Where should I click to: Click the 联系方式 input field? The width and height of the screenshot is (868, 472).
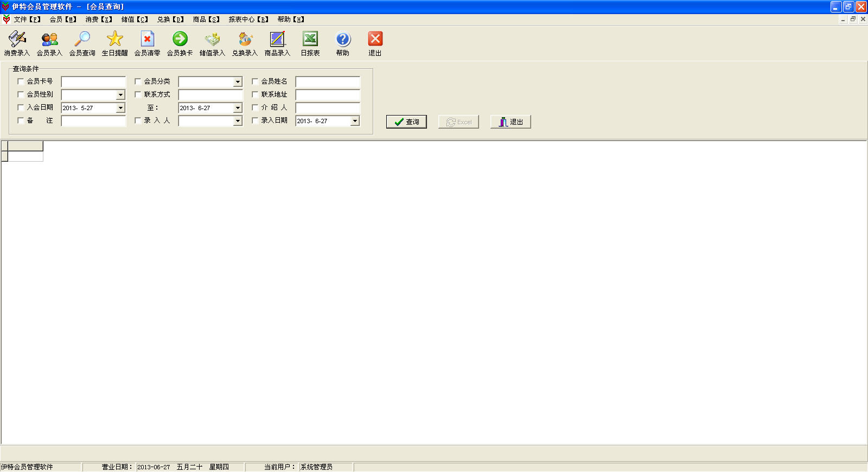tap(210, 95)
